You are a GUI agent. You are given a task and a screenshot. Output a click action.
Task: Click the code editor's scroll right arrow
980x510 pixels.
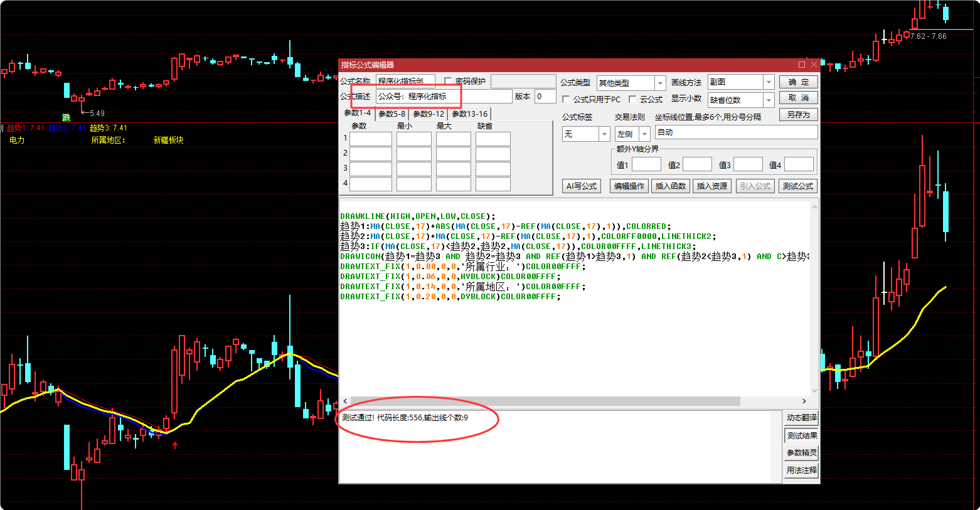[x=804, y=401]
